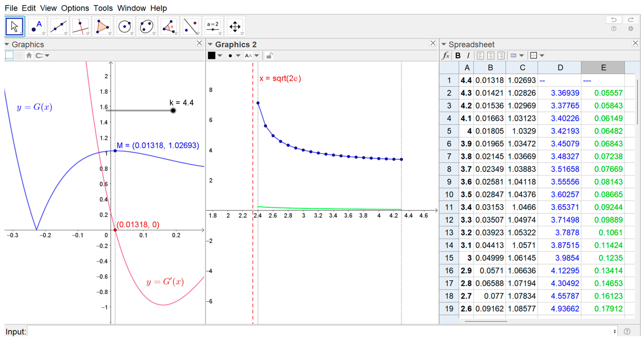
Task: Select the Move arrow tool
Action: click(x=15, y=26)
